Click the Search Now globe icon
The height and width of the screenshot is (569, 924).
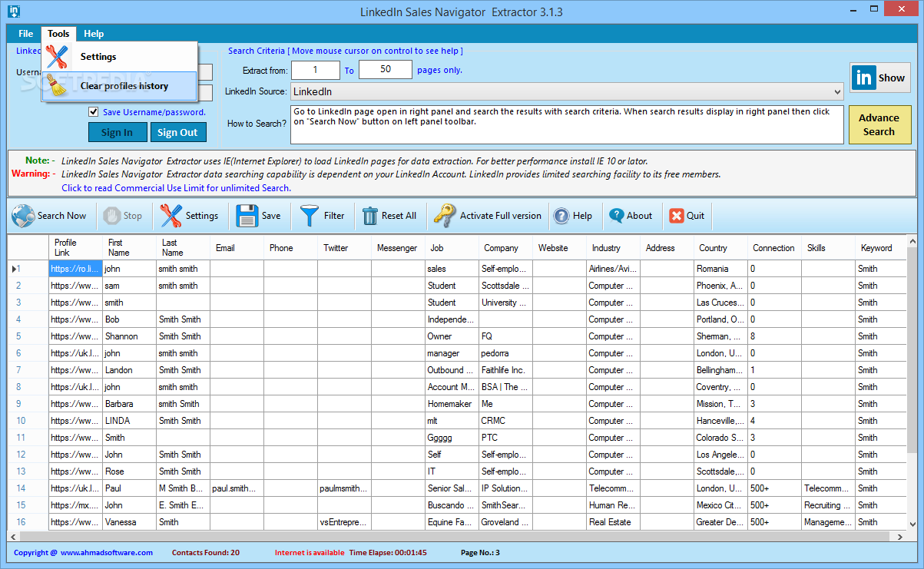tap(23, 216)
